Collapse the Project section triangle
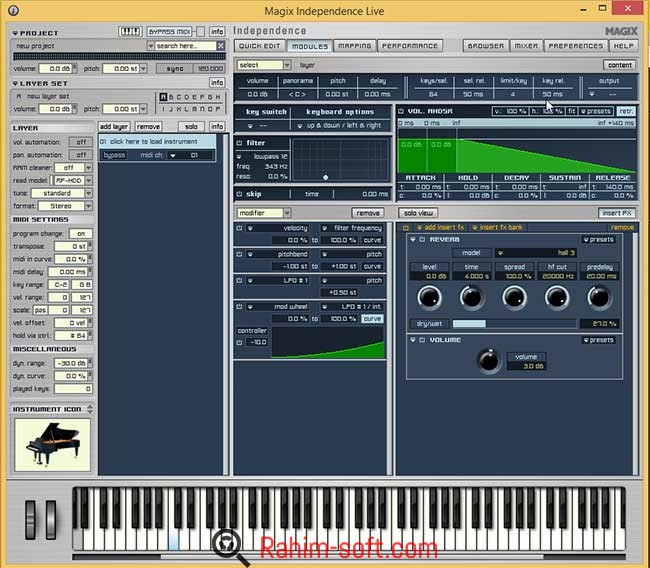Image resolution: width=650 pixels, height=568 pixels. [x=15, y=33]
